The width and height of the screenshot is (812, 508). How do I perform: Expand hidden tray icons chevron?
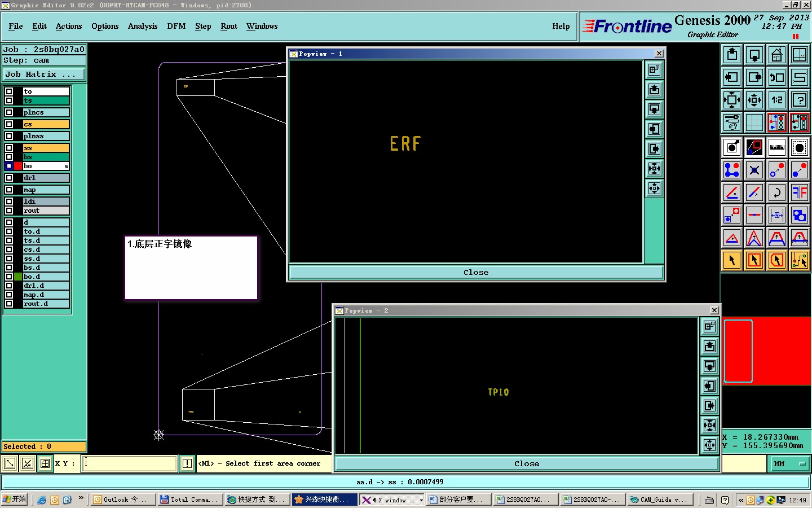click(741, 500)
